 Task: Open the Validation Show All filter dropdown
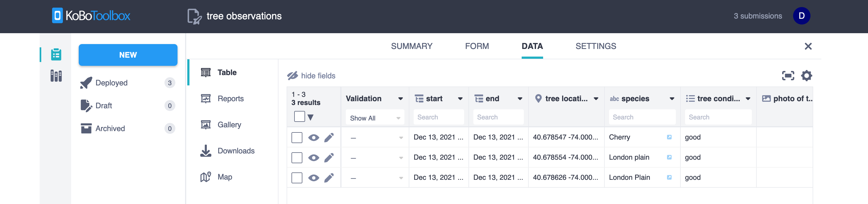click(x=375, y=118)
